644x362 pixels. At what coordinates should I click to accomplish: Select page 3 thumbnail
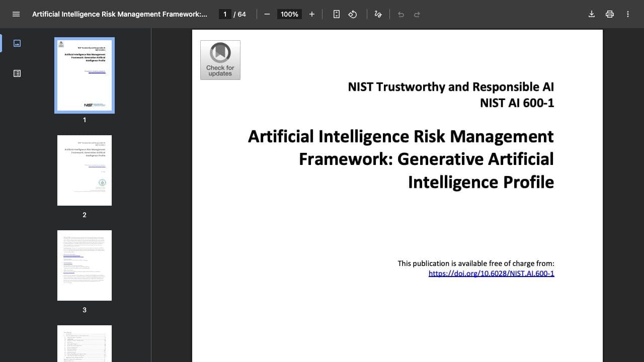85,265
